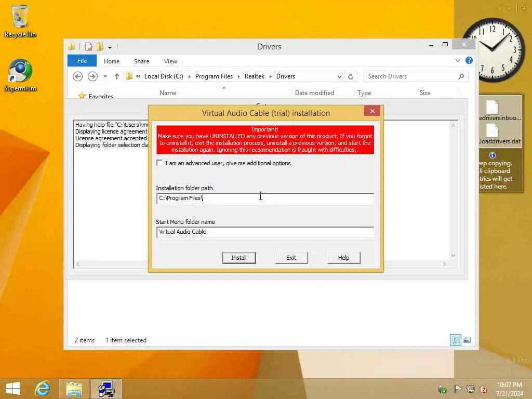Image resolution: width=532 pixels, height=399 pixels.
Task: Click the Exit button in installer
Action: point(291,258)
